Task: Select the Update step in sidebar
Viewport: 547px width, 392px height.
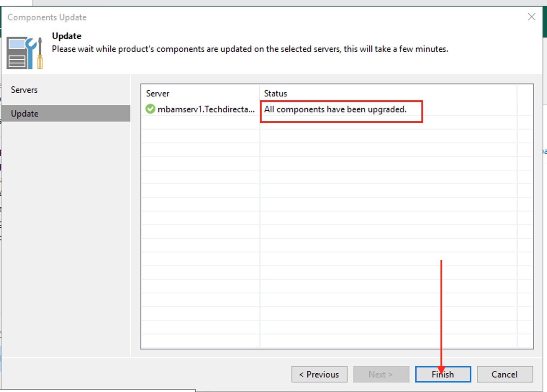Action: pos(24,114)
